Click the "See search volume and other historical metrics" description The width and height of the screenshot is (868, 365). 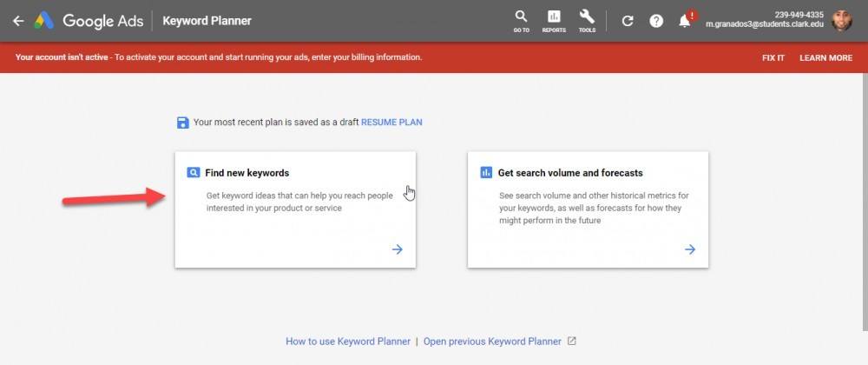point(594,208)
